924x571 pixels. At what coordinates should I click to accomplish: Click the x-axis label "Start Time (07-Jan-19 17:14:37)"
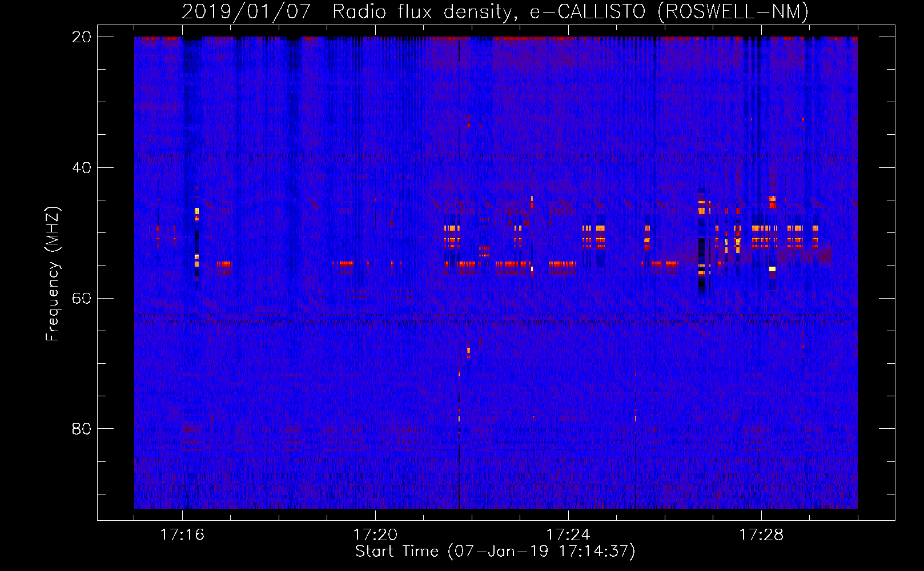click(495, 552)
